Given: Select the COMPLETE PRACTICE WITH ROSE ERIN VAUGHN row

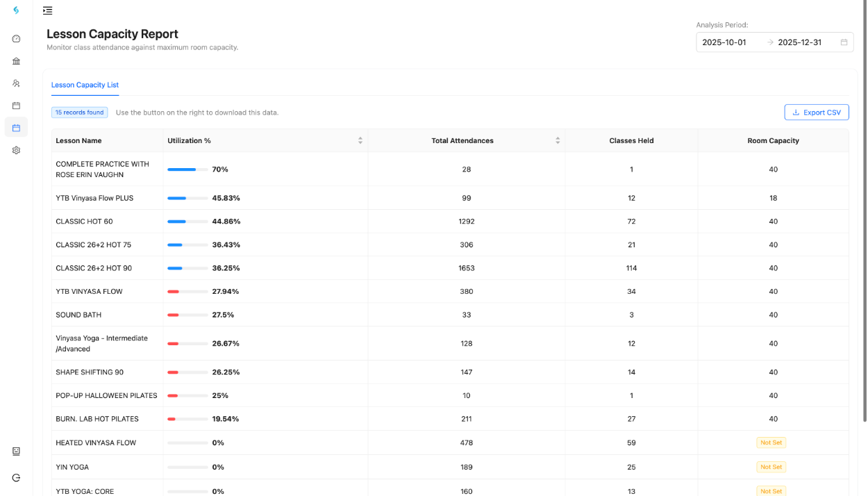Looking at the screenshot, I should pos(450,170).
